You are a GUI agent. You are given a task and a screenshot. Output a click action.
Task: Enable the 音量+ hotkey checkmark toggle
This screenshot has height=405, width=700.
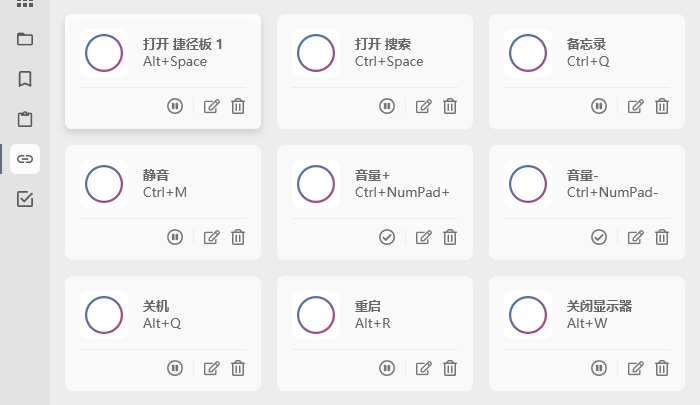(x=387, y=237)
